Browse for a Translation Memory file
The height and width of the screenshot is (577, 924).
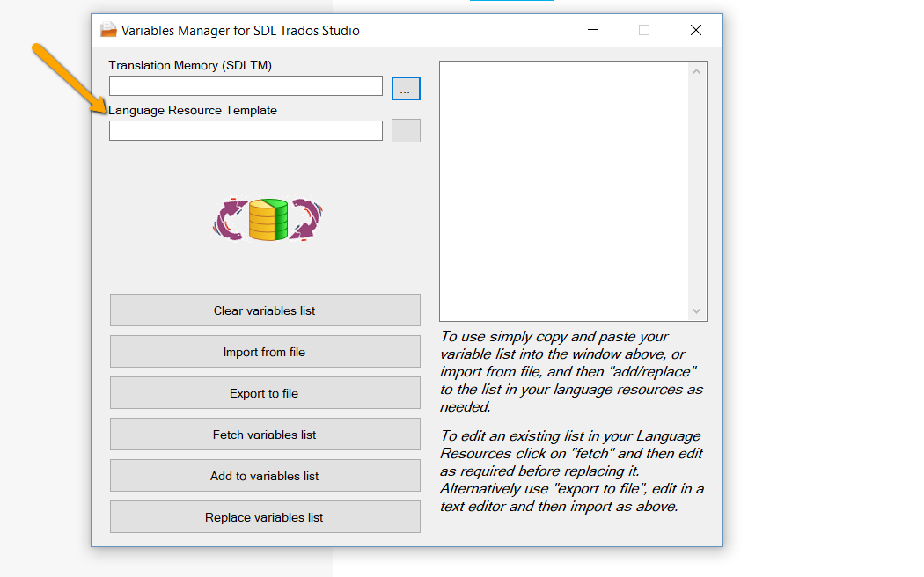pos(406,88)
